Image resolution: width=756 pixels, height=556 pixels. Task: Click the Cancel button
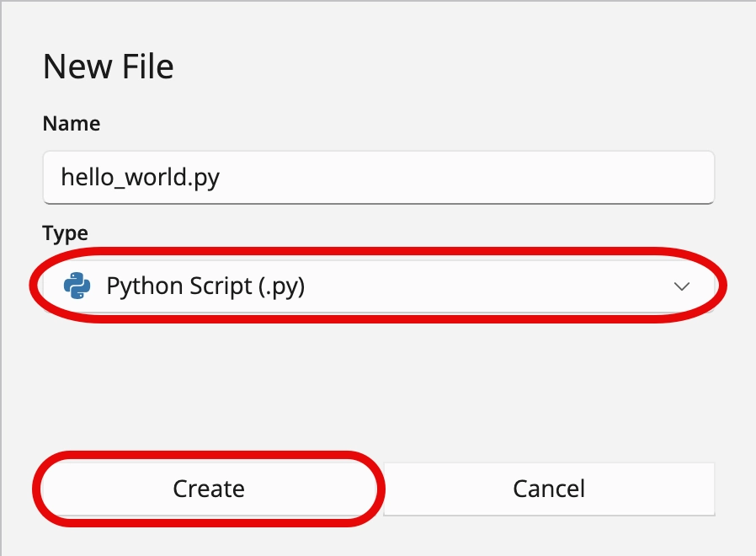tap(549, 489)
